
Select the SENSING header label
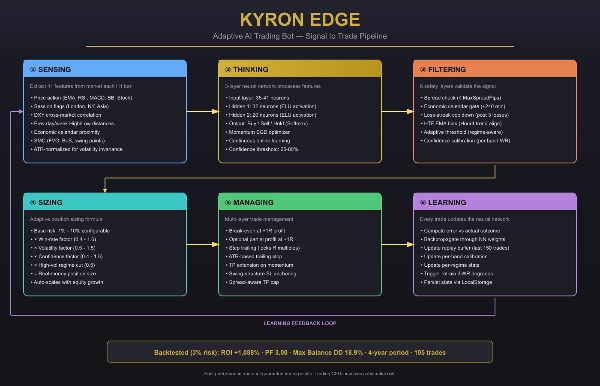pyautogui.click(x=54, y=70)
